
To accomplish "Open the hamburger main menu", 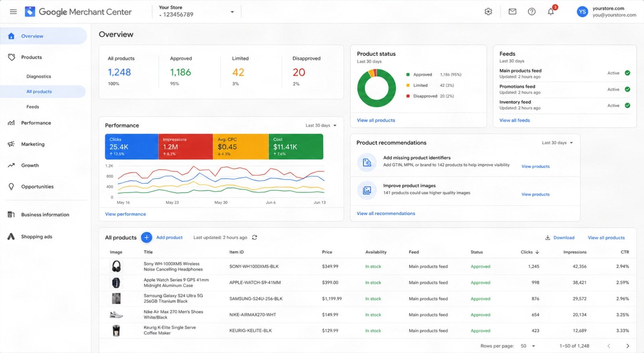I will [x=13, y=12].
